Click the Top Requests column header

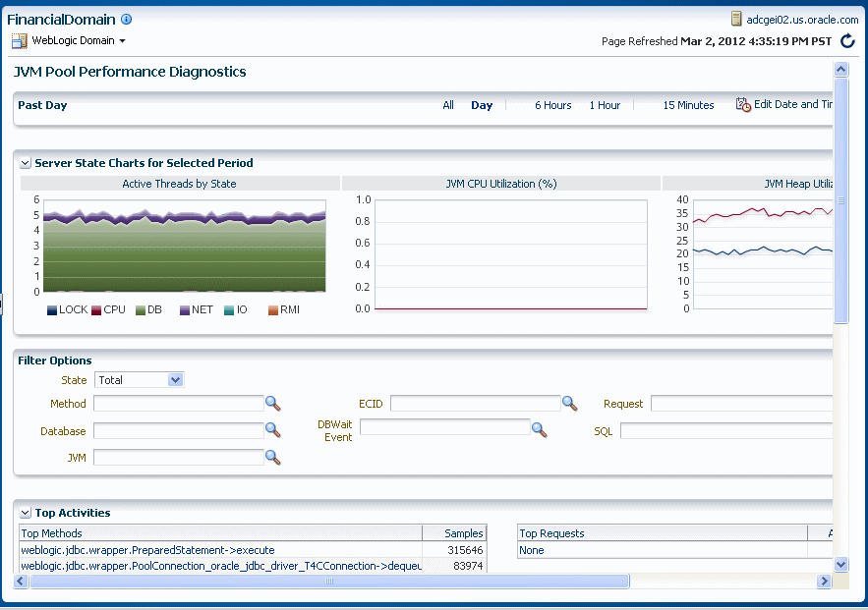tap(663, 533)
